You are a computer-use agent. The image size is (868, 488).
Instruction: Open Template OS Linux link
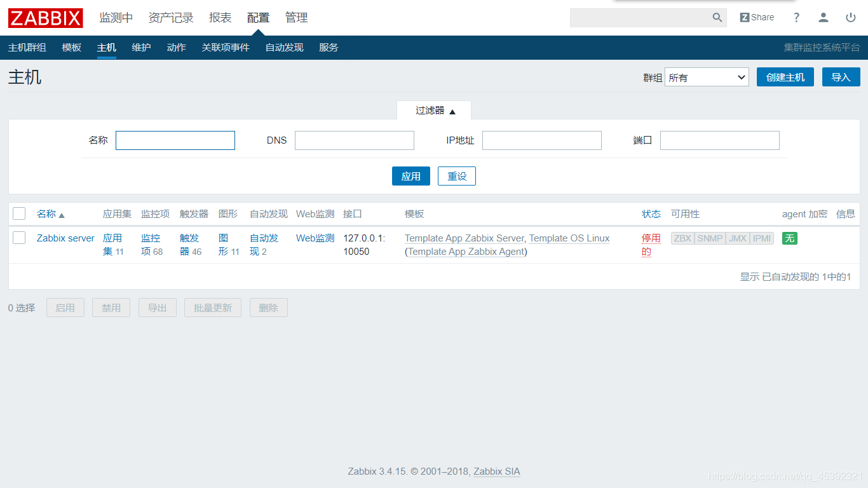pyautogui.click(x=569, y=238)
